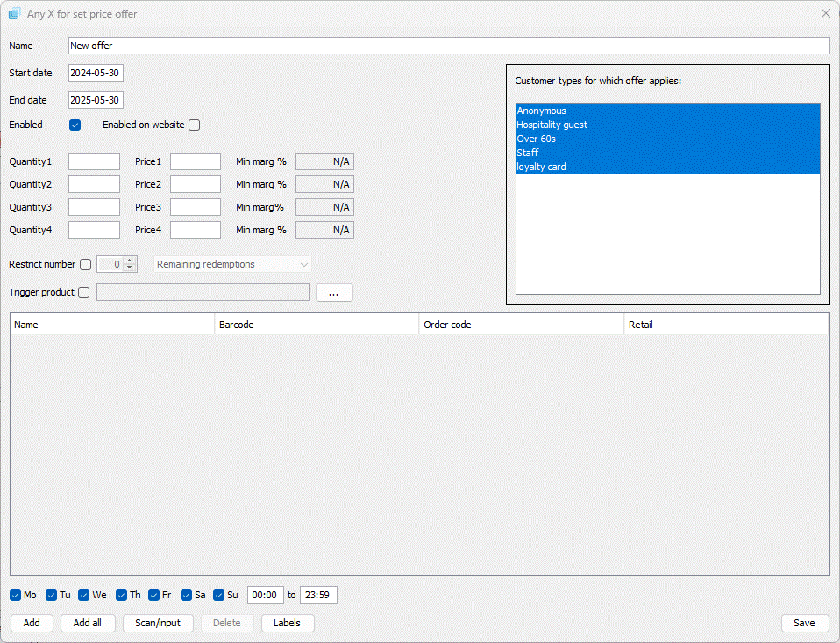Image resolution: width=840 pixels, height=643 pixels.
Task: Edit the End date field
Action: [96, 100]
